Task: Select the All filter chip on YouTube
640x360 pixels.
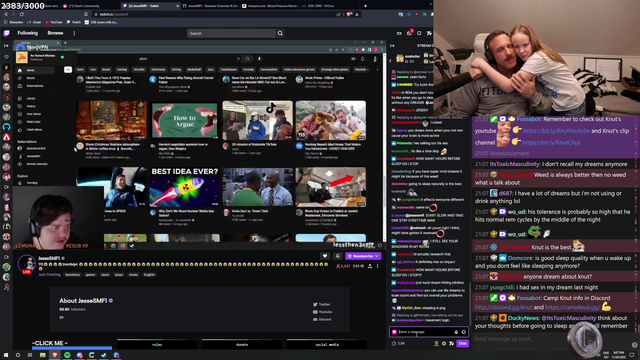Action: coord(68,70)
